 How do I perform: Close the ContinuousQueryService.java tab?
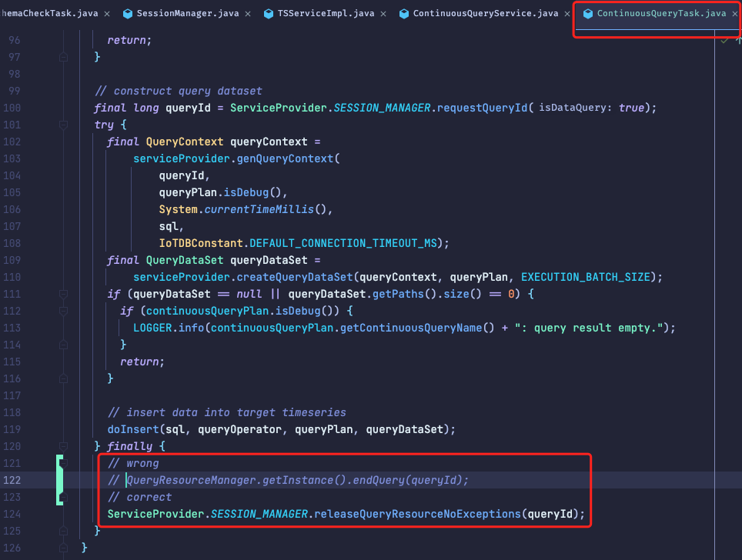pyautogui.click(x=567, y=14)
